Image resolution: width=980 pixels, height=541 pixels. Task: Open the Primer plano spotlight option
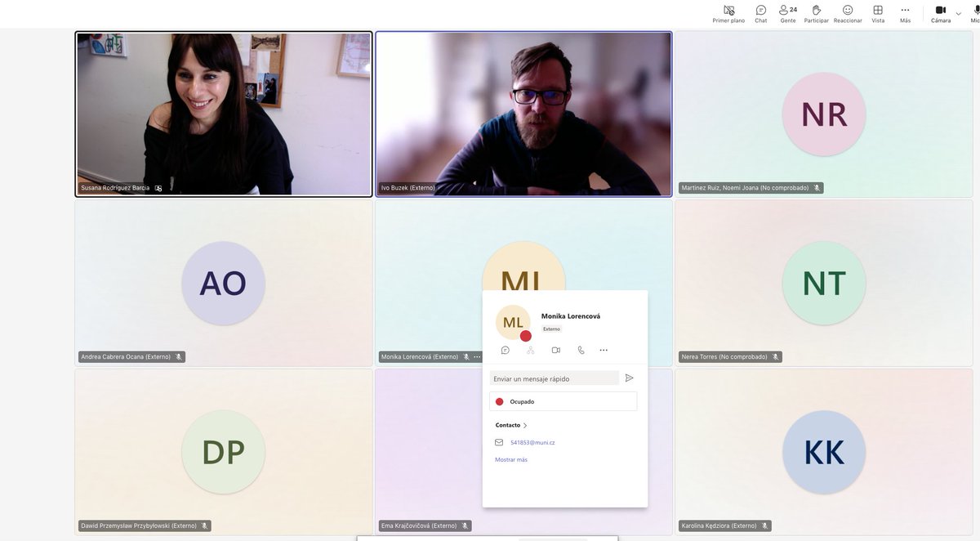click(728, 14)
